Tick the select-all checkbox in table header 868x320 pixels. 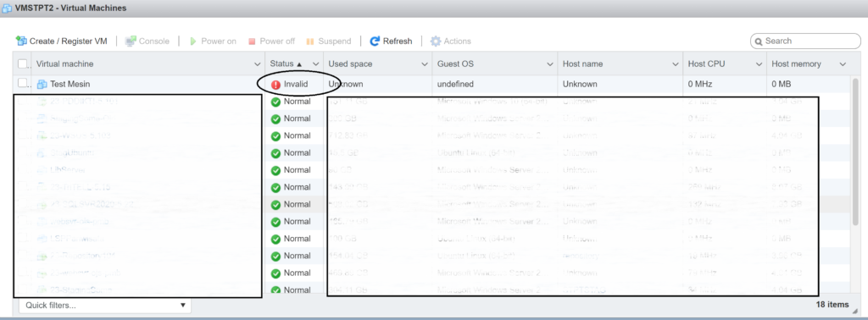click(x=23, y=64)
